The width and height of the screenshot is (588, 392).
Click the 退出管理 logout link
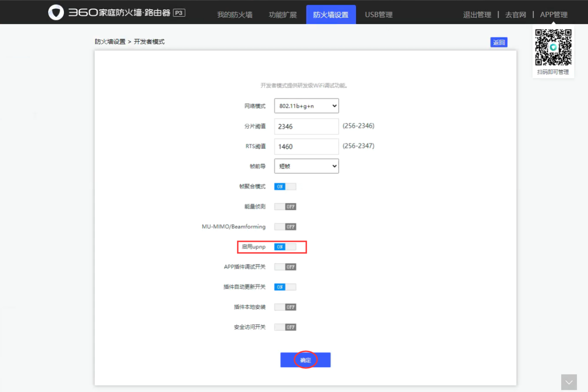477,14
